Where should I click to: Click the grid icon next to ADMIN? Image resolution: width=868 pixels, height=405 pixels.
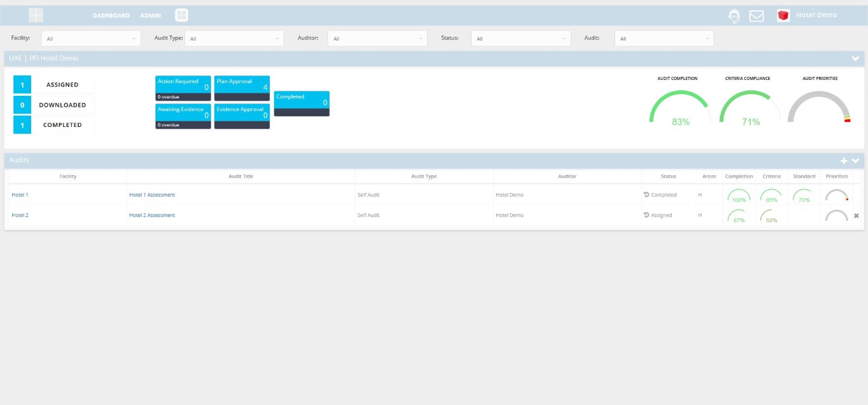point(182,15)
